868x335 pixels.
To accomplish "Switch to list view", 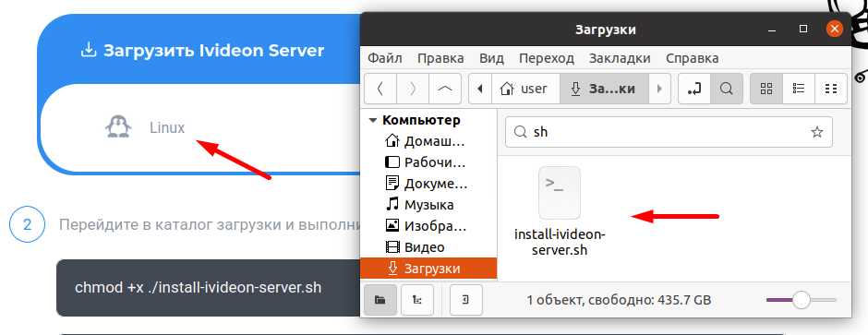I will coord(798,89).
